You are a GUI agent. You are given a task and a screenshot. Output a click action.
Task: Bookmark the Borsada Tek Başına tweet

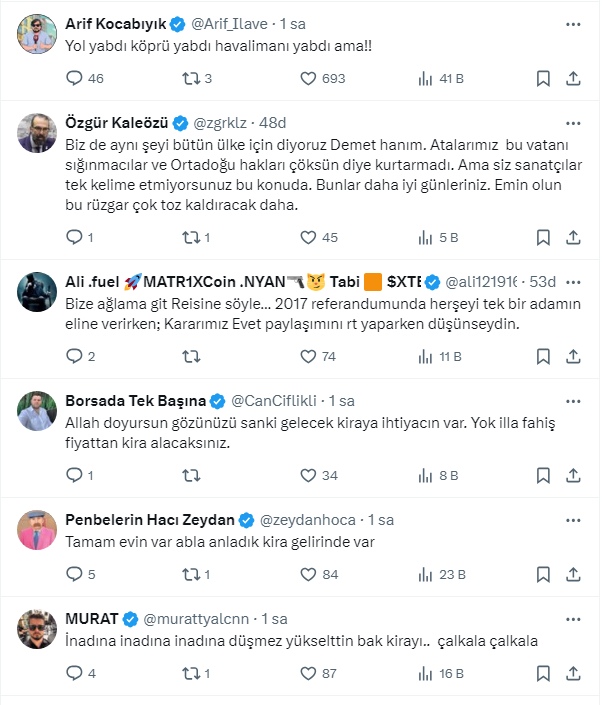click(x=542, y=475)
